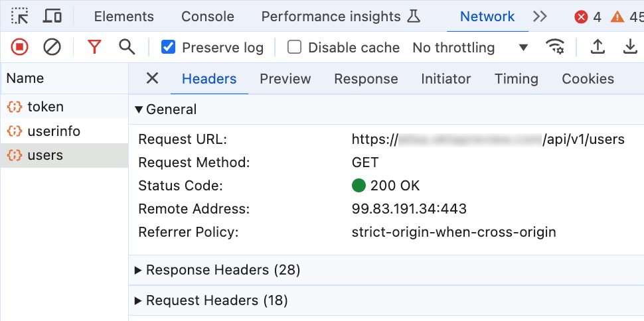Clear the network log
This screenshot has height=321, width=644.
click(52, 47)
